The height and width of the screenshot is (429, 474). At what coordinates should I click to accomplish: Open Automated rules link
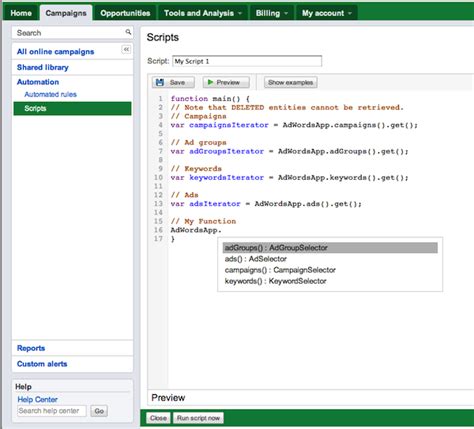(x=50, y=94)
